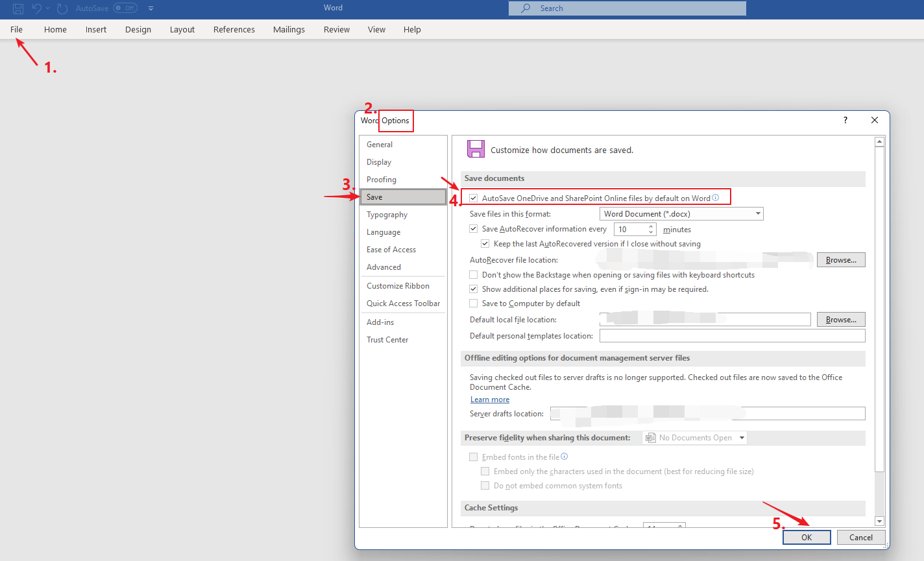The image size is (924, 561).
Task: Click the options pane scrollbar thumb
Action: (x=880, y=309)
